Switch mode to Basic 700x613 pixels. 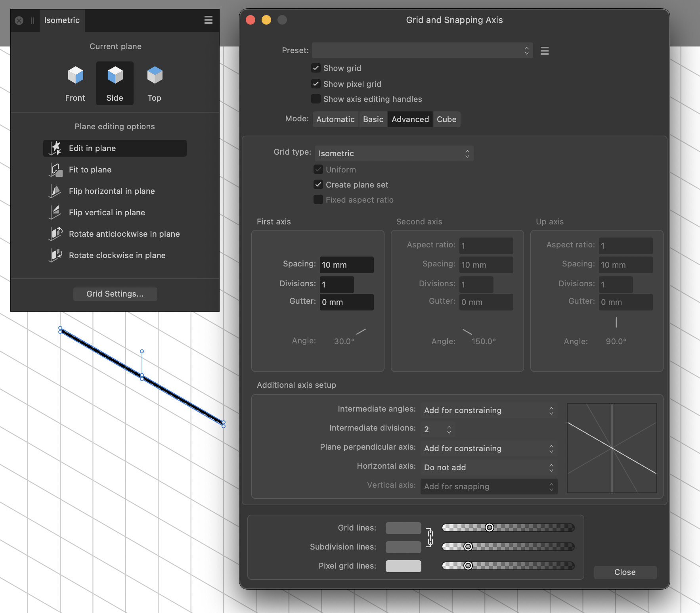pos(373,119)
